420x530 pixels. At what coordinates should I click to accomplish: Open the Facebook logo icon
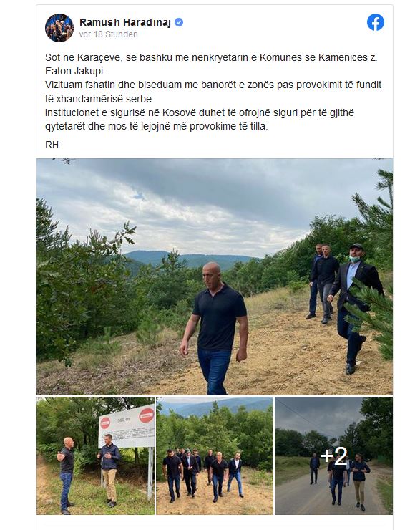(376, 22)
